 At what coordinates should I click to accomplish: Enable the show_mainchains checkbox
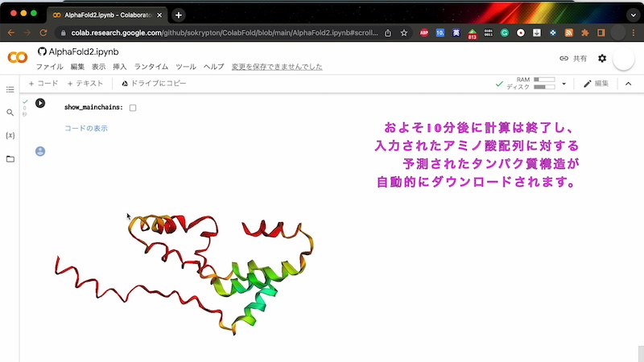tap(133, 108)
